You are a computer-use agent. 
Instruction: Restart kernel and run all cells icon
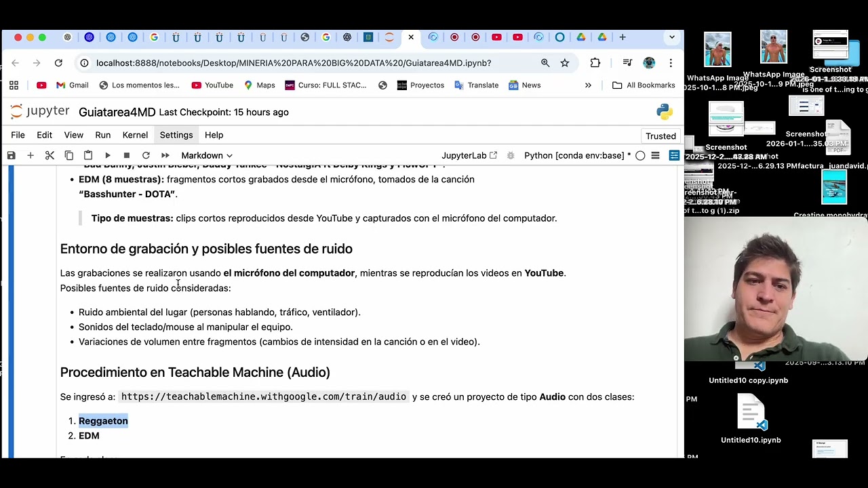165,155
